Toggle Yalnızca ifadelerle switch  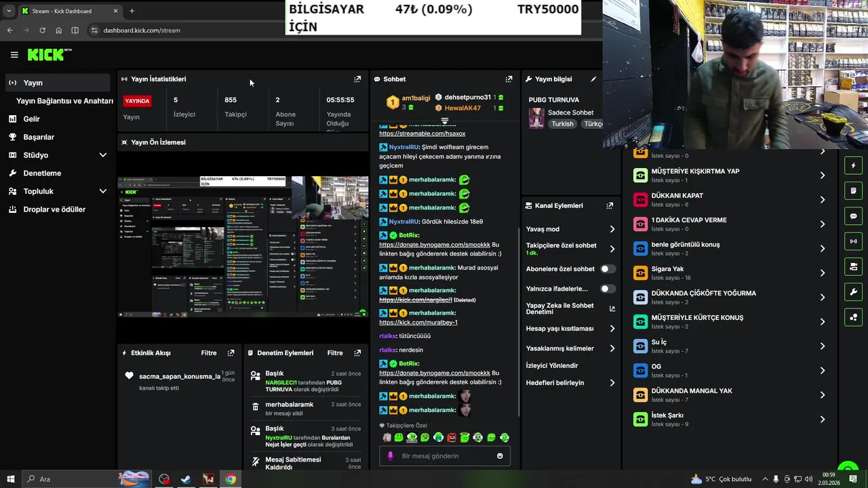click(608, 289)
